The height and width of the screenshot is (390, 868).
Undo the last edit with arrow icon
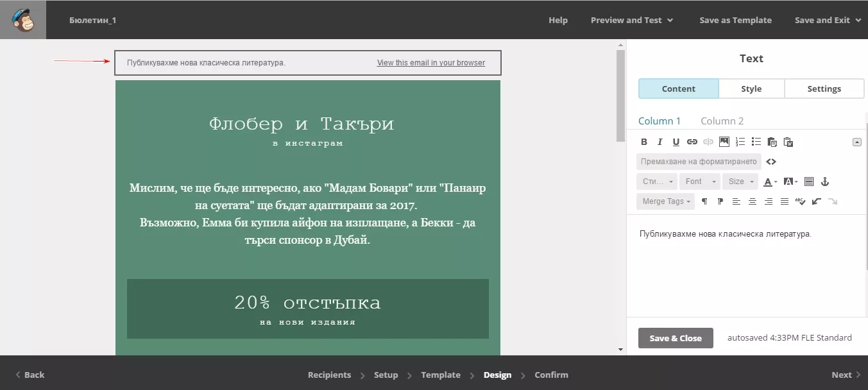816,201
